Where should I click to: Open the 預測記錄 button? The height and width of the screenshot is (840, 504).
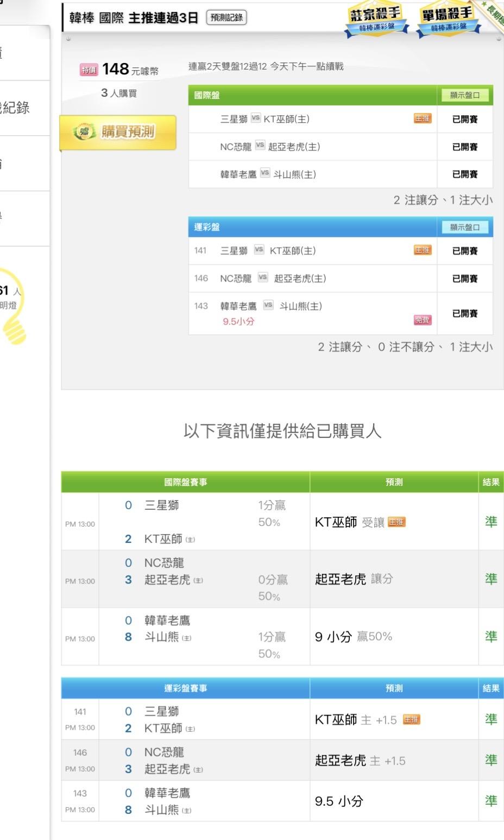[226, 18]
